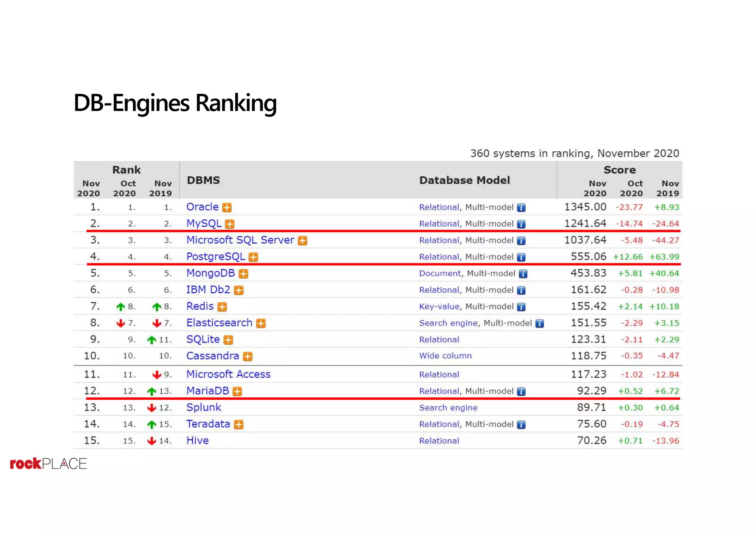This screenshot has width=756, height=534.
Task: Click the plus icon beside PostgreSQL
Action: [253, 257]
